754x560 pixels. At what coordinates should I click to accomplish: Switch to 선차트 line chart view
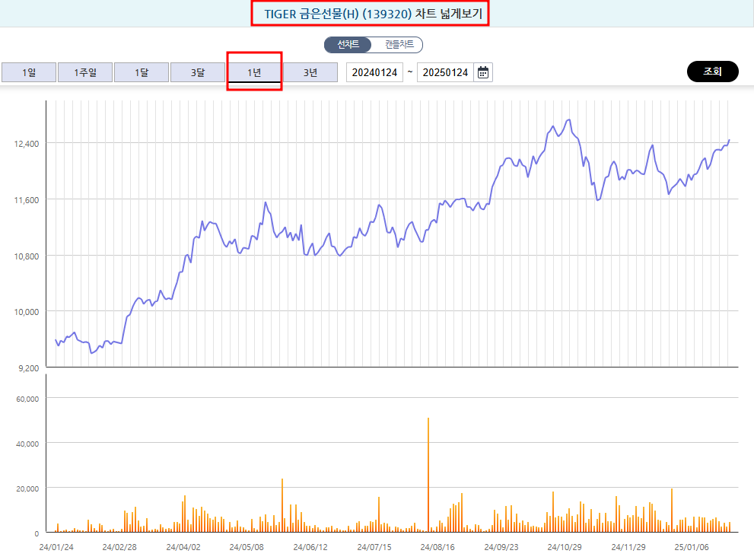[x=348, y=45]
